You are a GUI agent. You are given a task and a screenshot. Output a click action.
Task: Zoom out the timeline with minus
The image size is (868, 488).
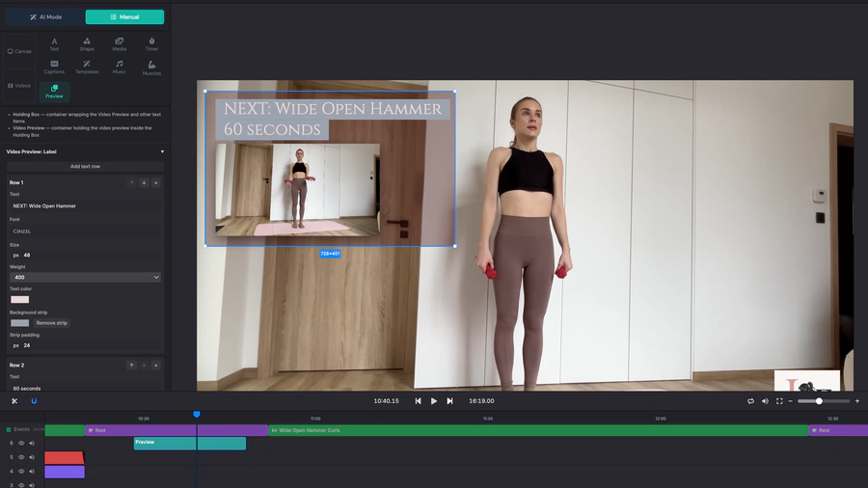791,401
